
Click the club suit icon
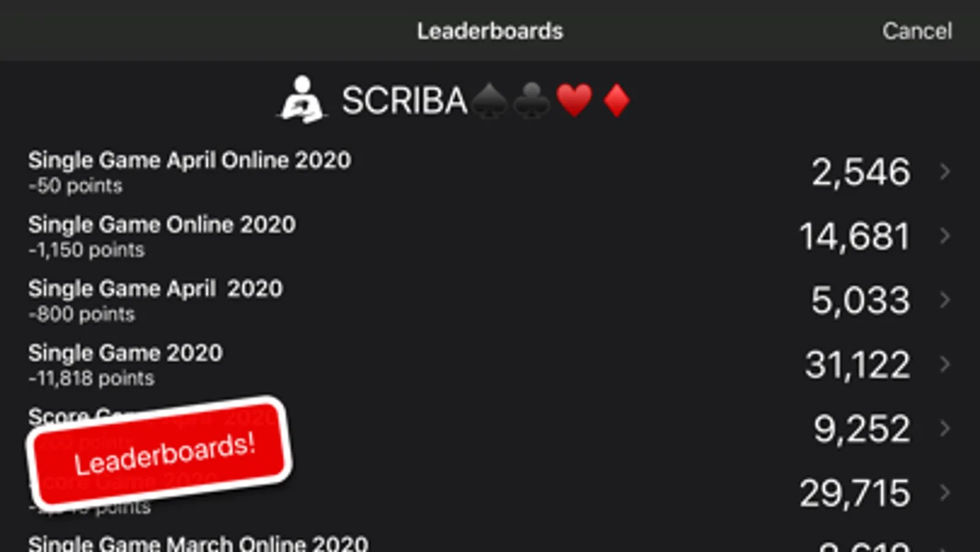[532, 101]
